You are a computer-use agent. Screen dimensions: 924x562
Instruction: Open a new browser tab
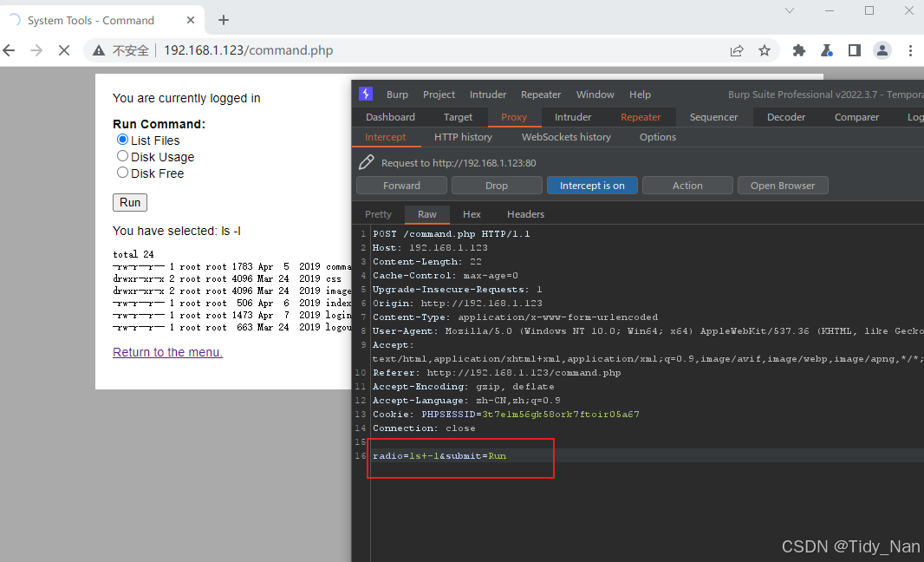224,20
